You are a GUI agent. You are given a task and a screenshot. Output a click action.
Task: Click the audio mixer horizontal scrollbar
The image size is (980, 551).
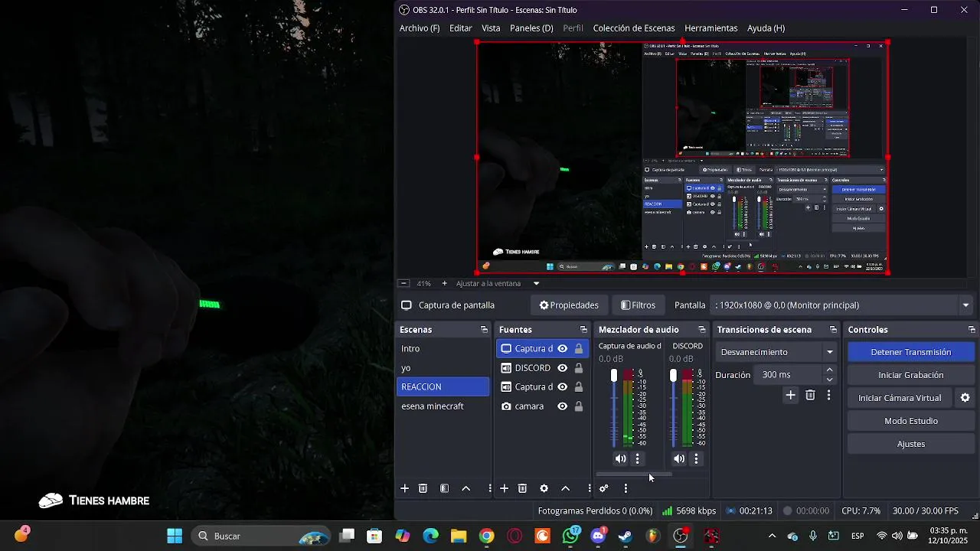point(634,474)
